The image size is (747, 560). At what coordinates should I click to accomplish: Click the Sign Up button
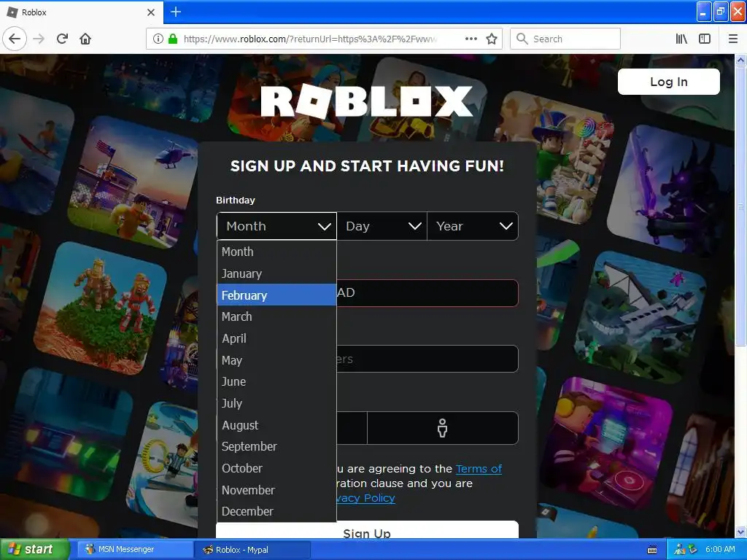point(367,531)
